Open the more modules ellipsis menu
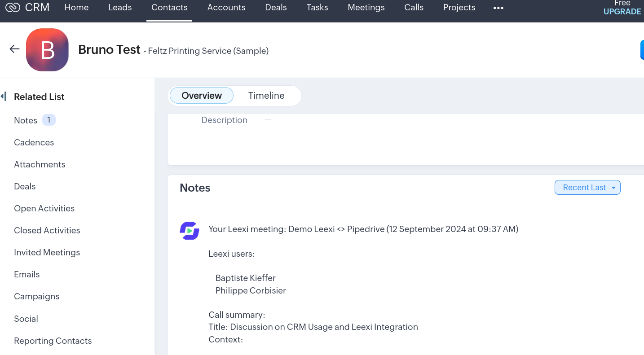The image size is (644, 355). [498, 8]
